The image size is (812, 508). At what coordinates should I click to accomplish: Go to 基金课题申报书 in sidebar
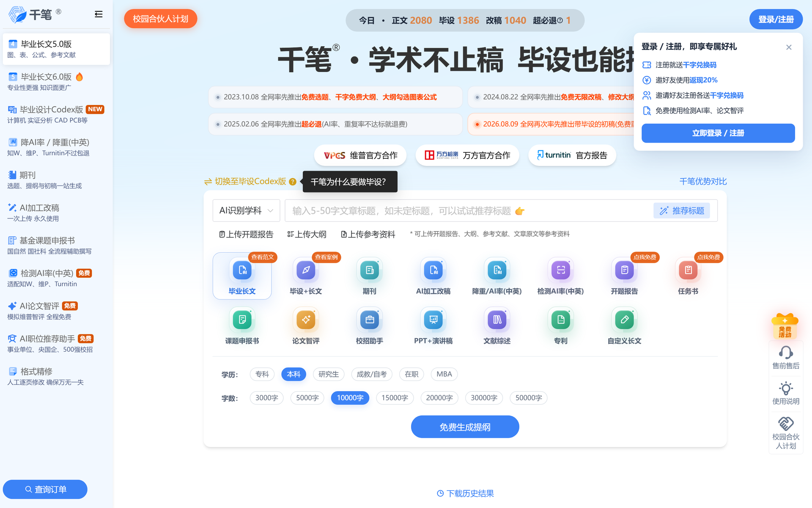[56, 246]
